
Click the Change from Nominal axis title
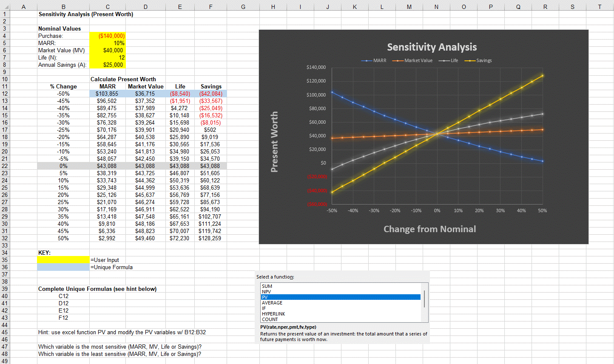pos(429,229)
